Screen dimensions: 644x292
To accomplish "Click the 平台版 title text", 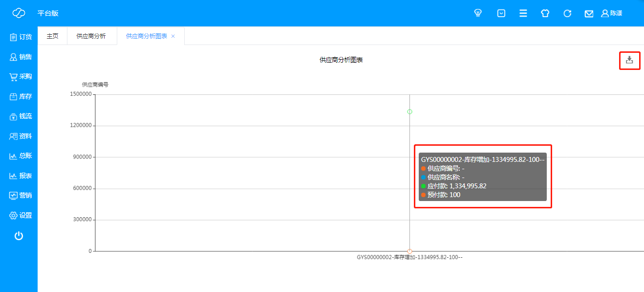I will pyautogui.click(x=48, y=13).
